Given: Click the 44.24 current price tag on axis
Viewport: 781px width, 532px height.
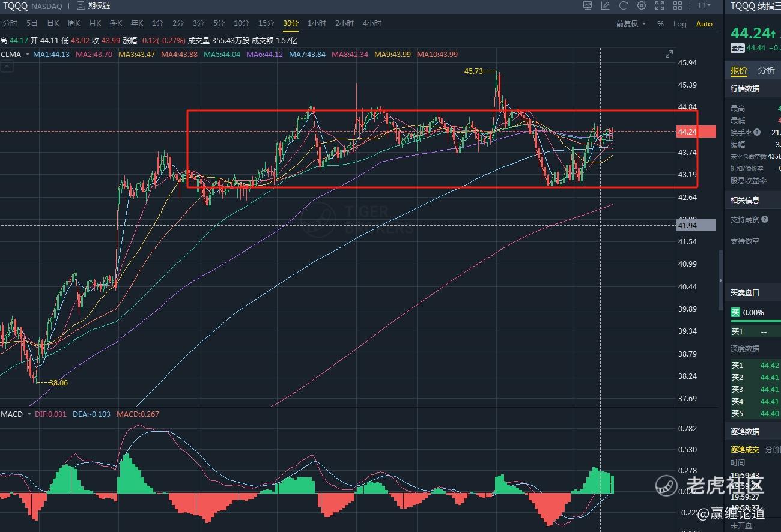Looking at the screenshot, I should 696,131.
